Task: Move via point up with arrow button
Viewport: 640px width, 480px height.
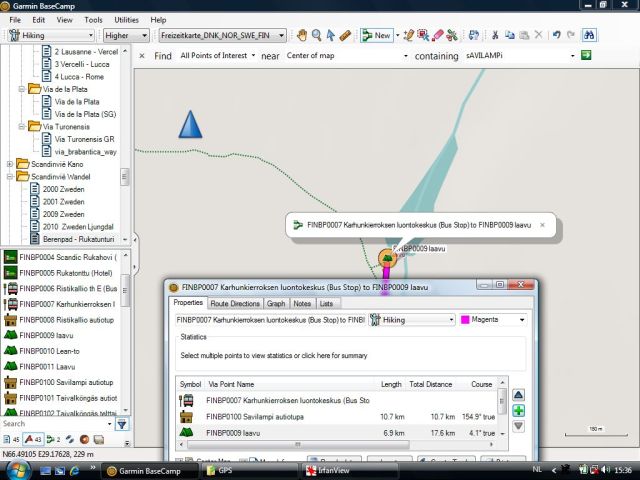Action: pos(518,395)
